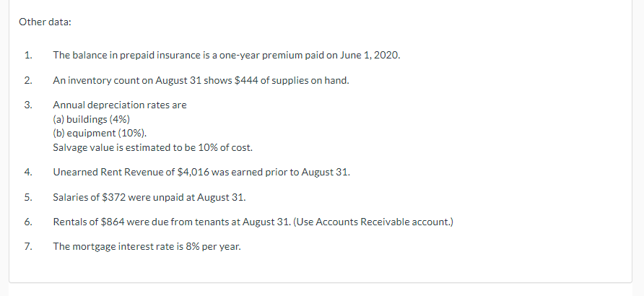Image resolution: width=644 pixels, height=296 pixels.
Task: Click the list number 3
Action: point(28,105)
